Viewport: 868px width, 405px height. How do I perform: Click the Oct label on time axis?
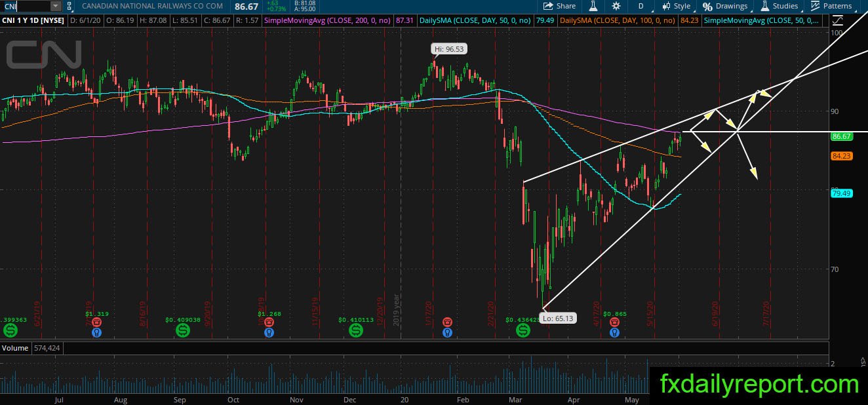233,399
